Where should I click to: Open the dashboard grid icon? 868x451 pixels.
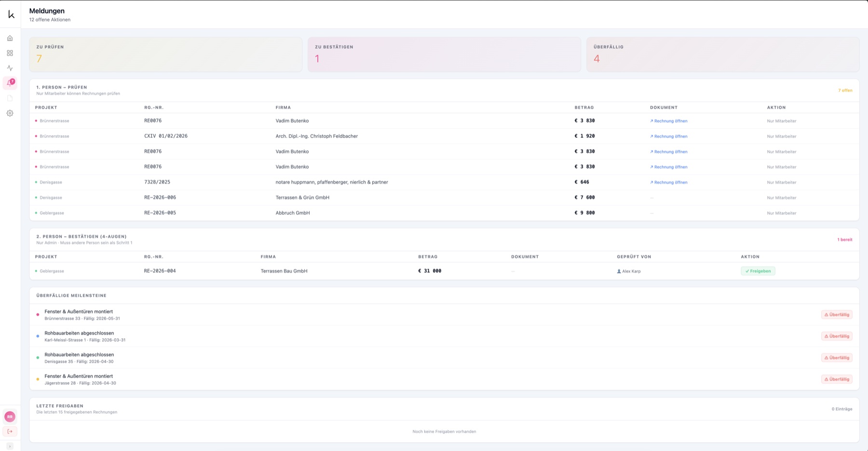tap(10, 53)
